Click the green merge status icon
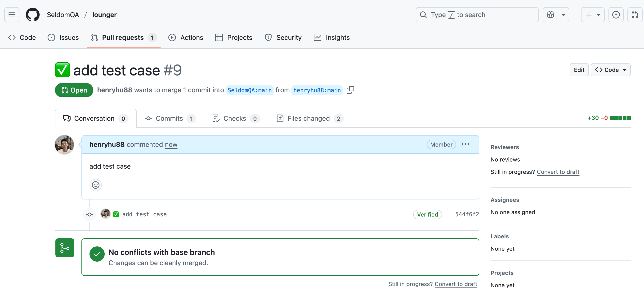Viewport: 644px width, 296px height. (65, 248)
